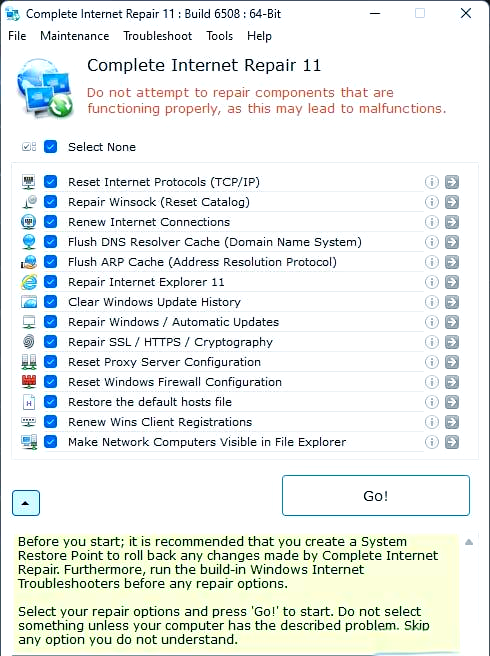
Task: Info icon for Restore the default hosts file
Action: click(432, 402)
